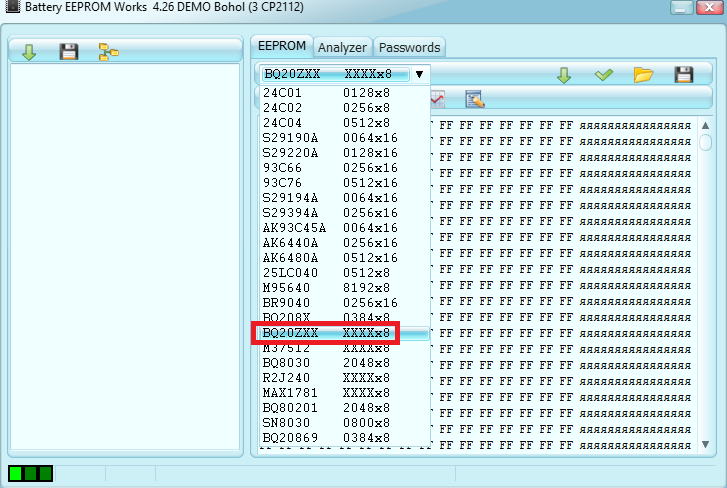Image resolution: width=727 pixels, height=488 pixels.
Task: Click the edit document pencil icon
Action: [475, 99]
